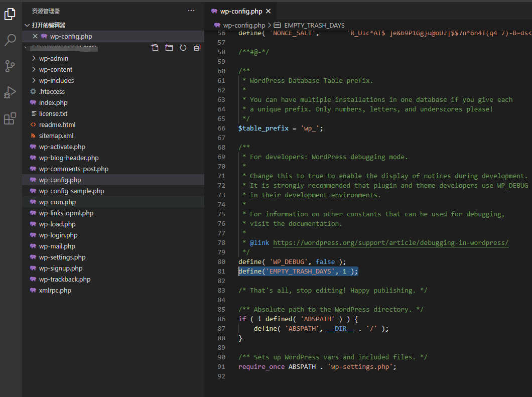Screen dimensions: 532x397
Task: Open wp-trackback.php file
Action: [113, 279]
